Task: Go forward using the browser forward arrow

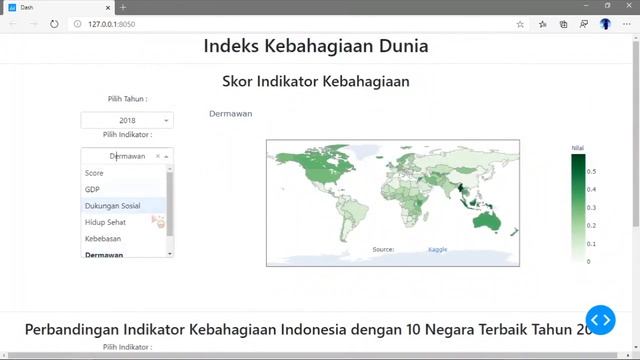Action: click(x=33, y=24)
